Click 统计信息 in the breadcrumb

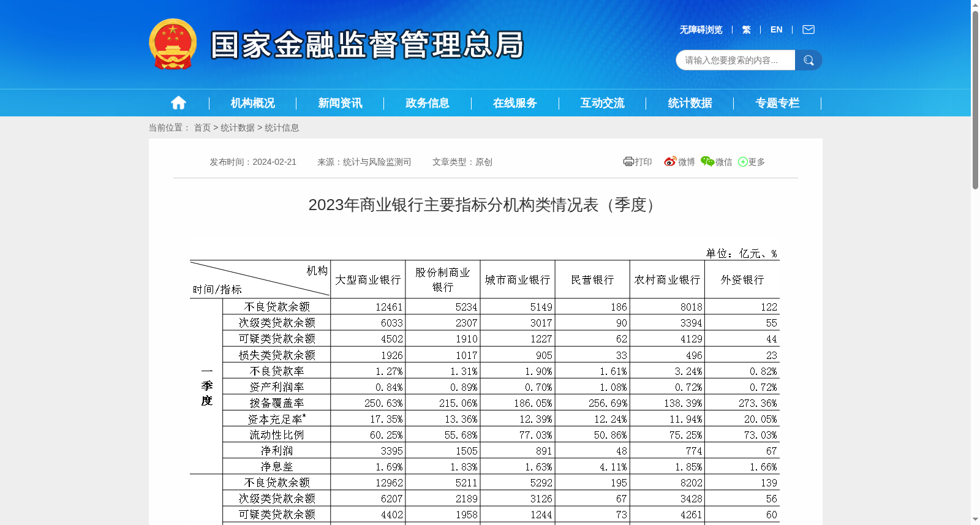[282, 127]
